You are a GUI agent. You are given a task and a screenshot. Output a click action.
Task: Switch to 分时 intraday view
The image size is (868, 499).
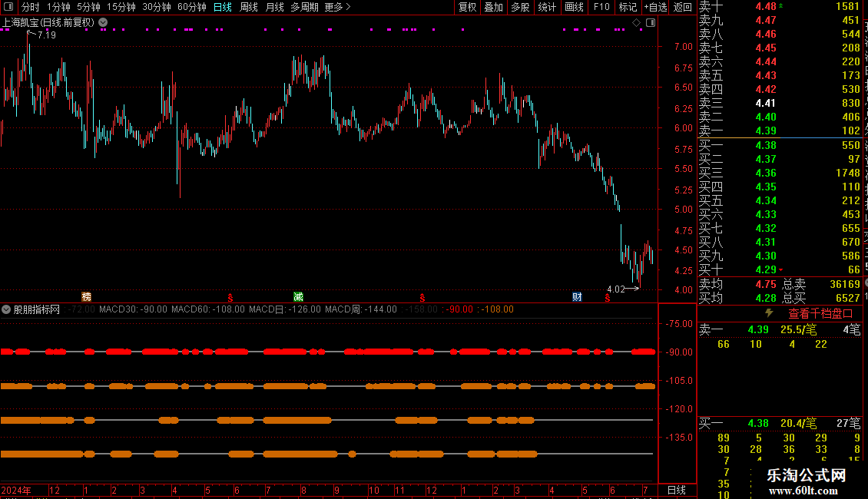[30, 7]
